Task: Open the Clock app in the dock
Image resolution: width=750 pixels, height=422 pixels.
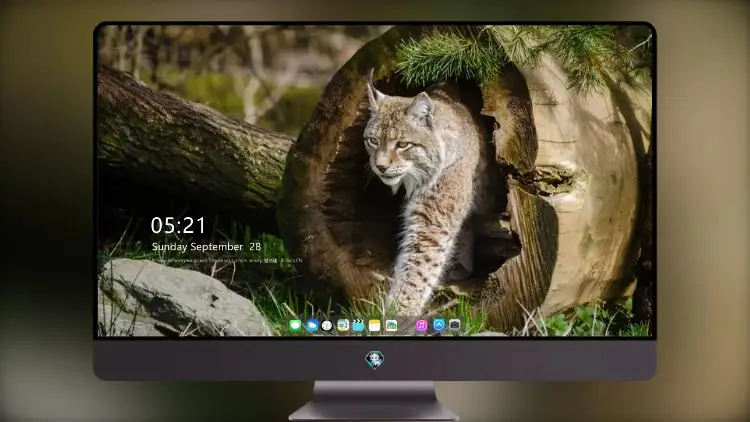Action: click(x=327, y=325)
